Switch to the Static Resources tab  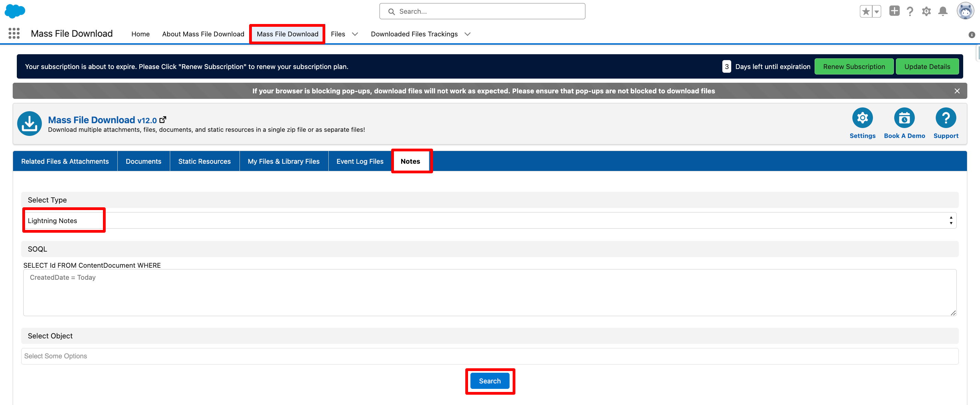click(204, 161)
